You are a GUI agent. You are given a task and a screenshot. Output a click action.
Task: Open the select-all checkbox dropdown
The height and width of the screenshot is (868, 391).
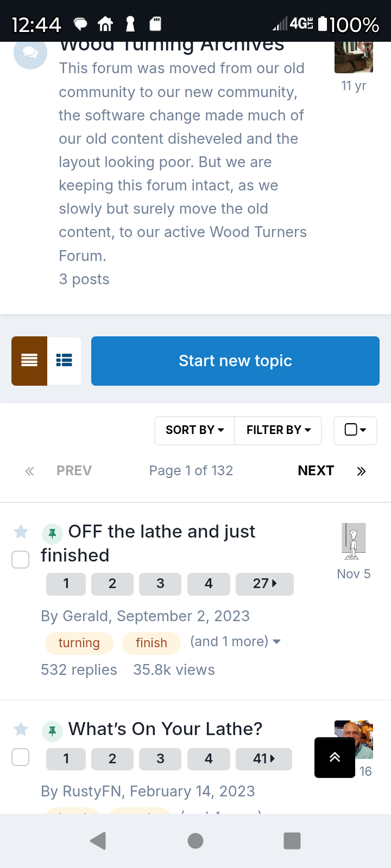pos(355,430)
